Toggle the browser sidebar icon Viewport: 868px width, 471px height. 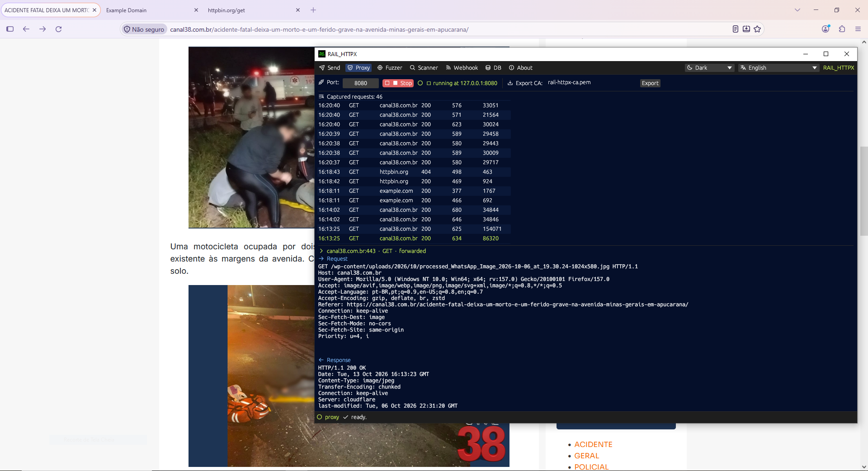(x=10, y=29)
